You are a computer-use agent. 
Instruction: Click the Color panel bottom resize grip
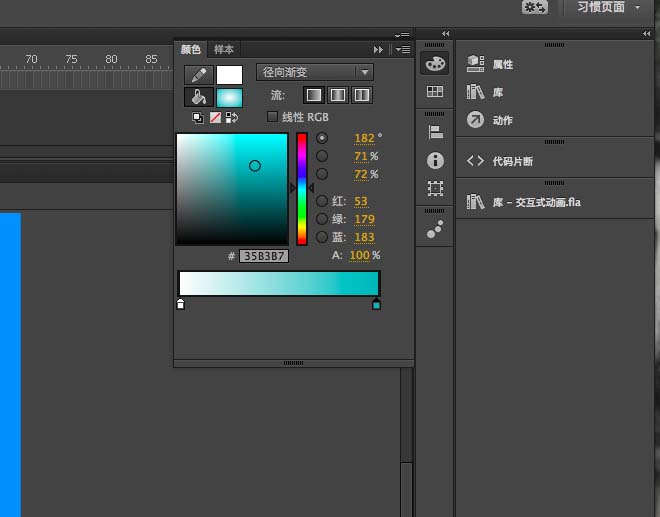pos(293,363)
